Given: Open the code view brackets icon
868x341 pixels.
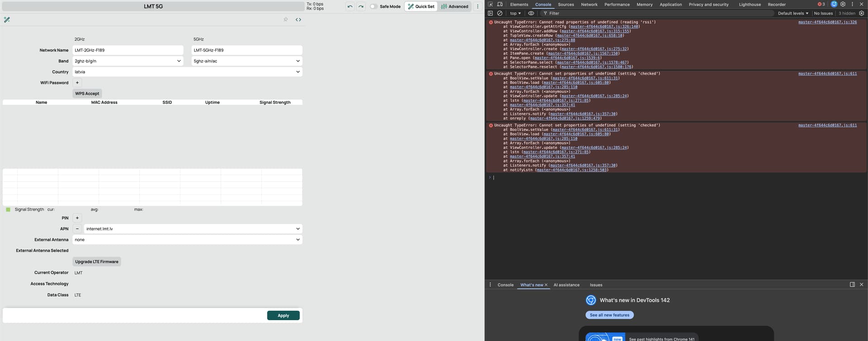Looking at the screenshot, I should click(298, 19).
